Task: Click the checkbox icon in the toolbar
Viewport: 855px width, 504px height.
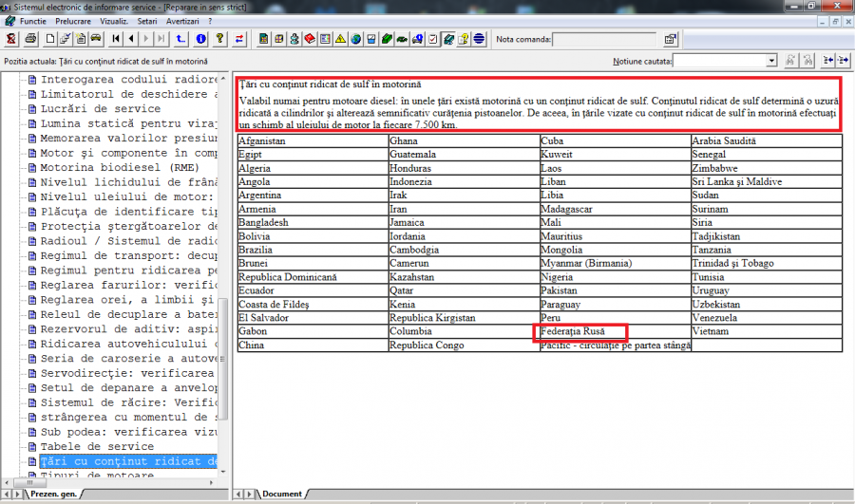Action: click(x=432, y=39)
